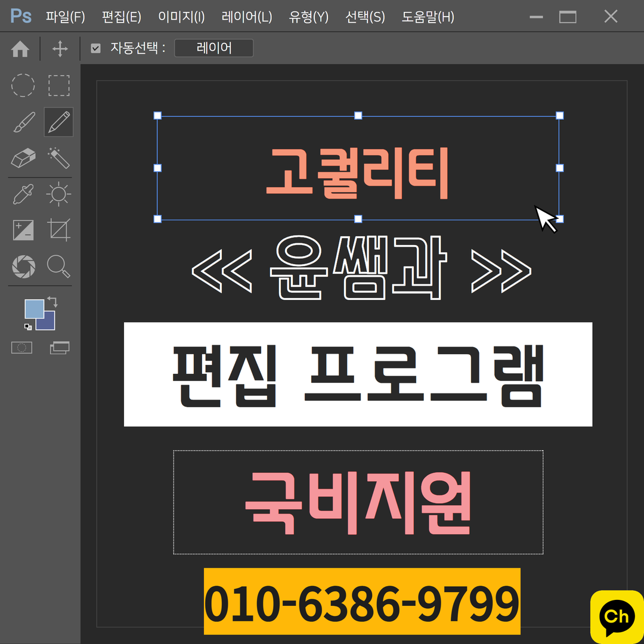Maximize the Photoshop window
The width and height of the screenshot is (644, 644).
coord(568,17)
